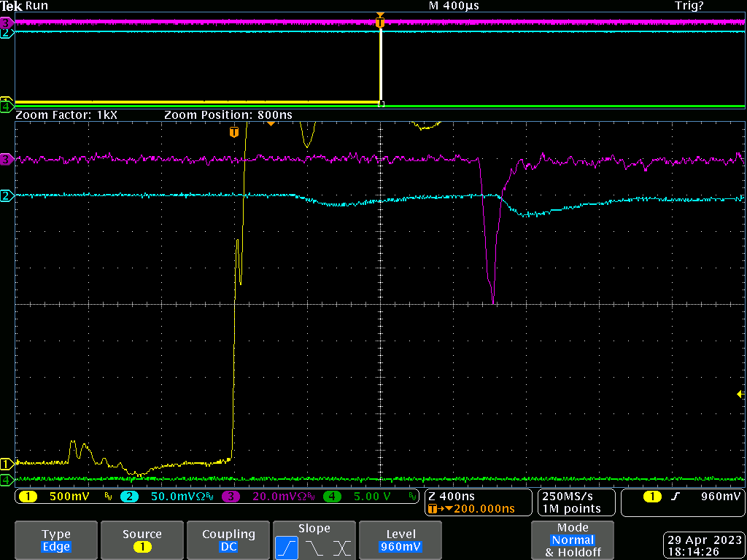
Task: Click the orange trigger T marker in zoom view
Action: 234,132
